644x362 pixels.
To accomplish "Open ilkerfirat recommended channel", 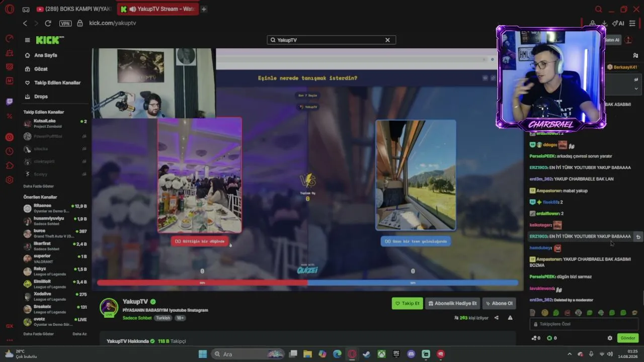I will point(55,246).
